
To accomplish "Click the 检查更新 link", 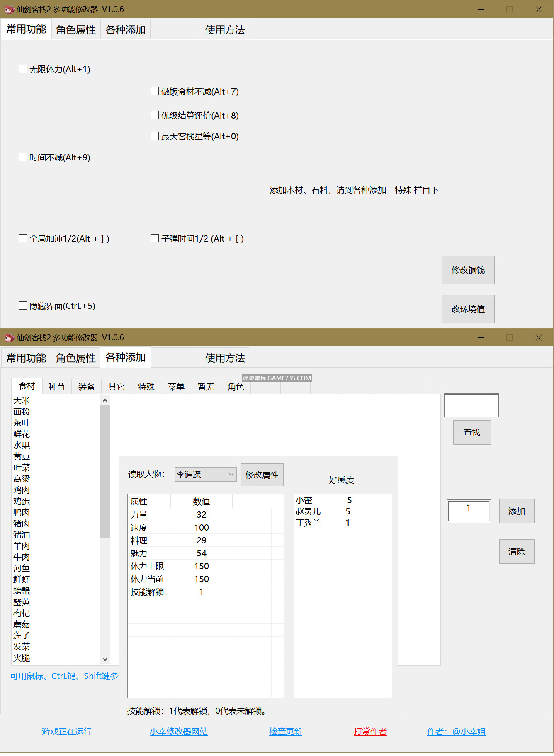I will 286,732.
